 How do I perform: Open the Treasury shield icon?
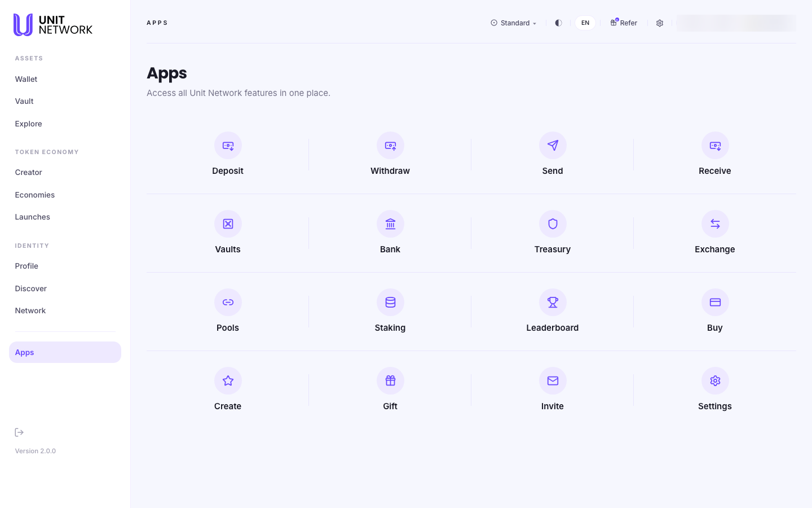pos(553,224)
